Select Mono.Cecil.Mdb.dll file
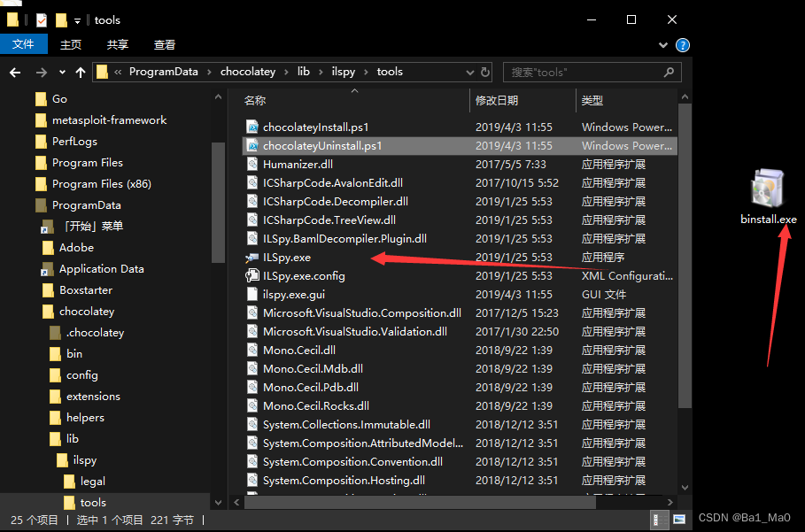 click(x=313, y=369)
